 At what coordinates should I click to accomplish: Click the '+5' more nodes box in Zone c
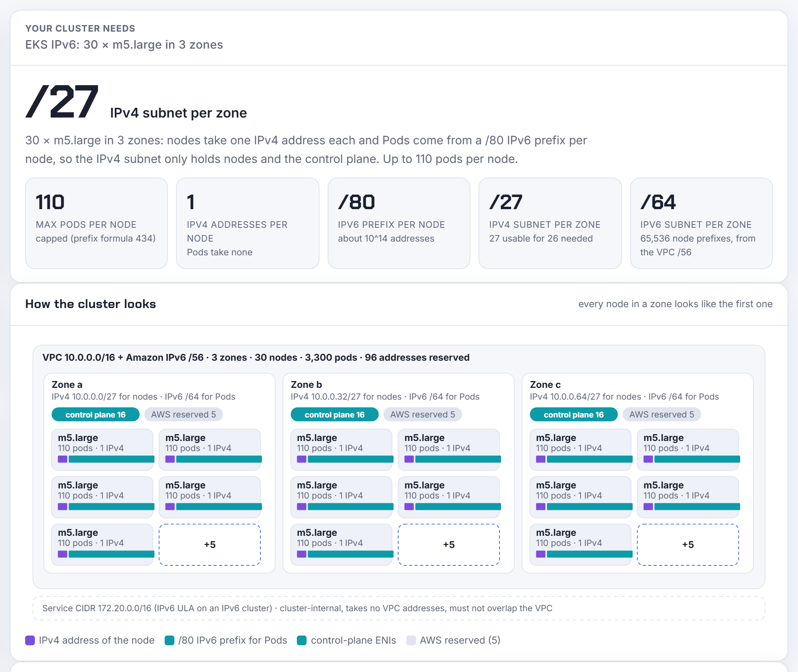(688, 544)
